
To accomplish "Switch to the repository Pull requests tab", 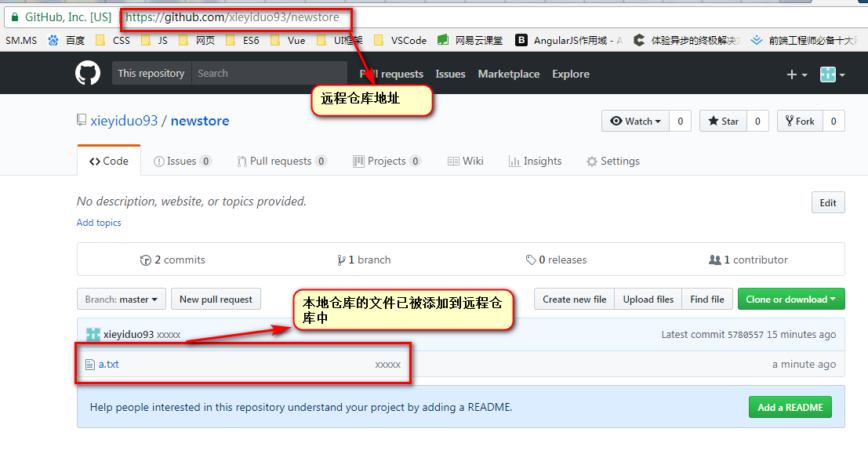I will (281, 161).
